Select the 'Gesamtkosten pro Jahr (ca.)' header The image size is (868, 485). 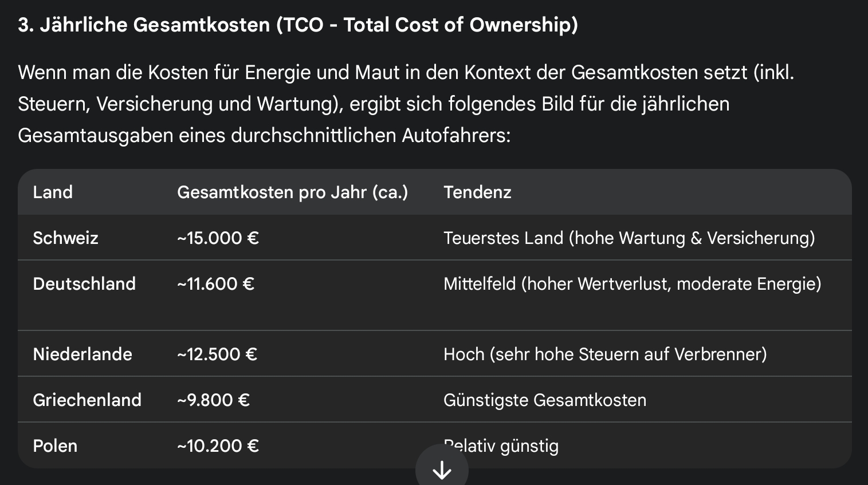pyautogui.click(x=292, y=192)
